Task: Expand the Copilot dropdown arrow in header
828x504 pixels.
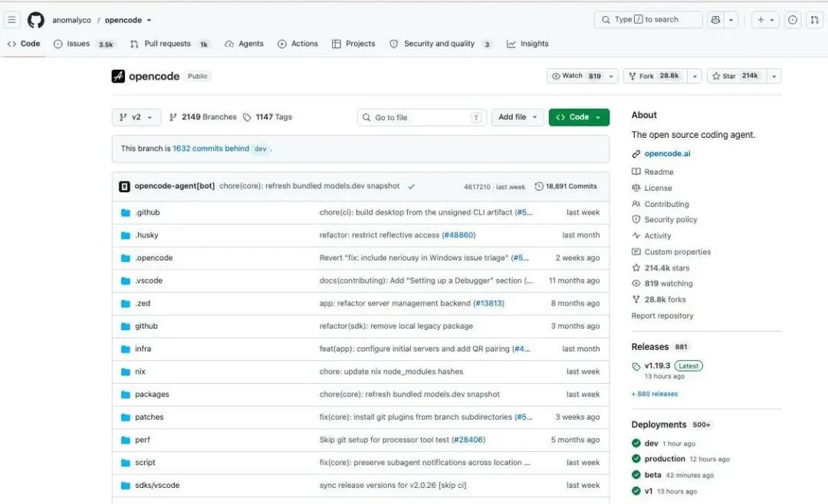Action: (731, 19)
